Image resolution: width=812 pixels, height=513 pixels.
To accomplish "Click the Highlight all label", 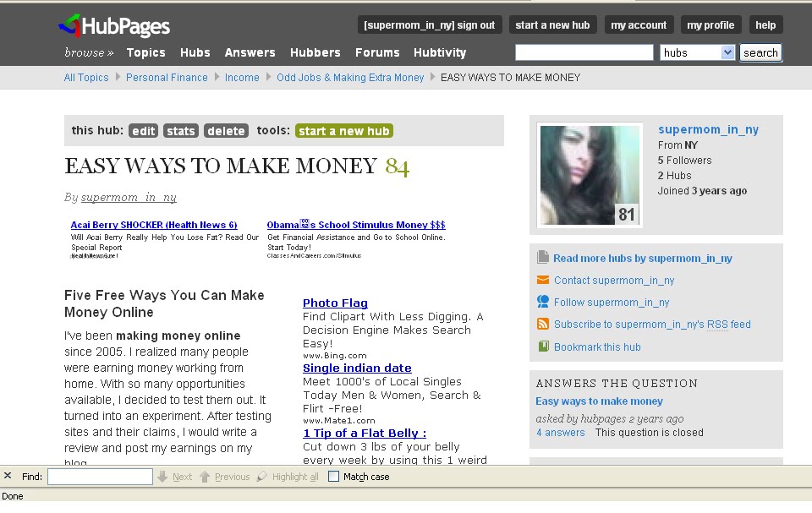I will pyautogui.click(x=295, y=477).
